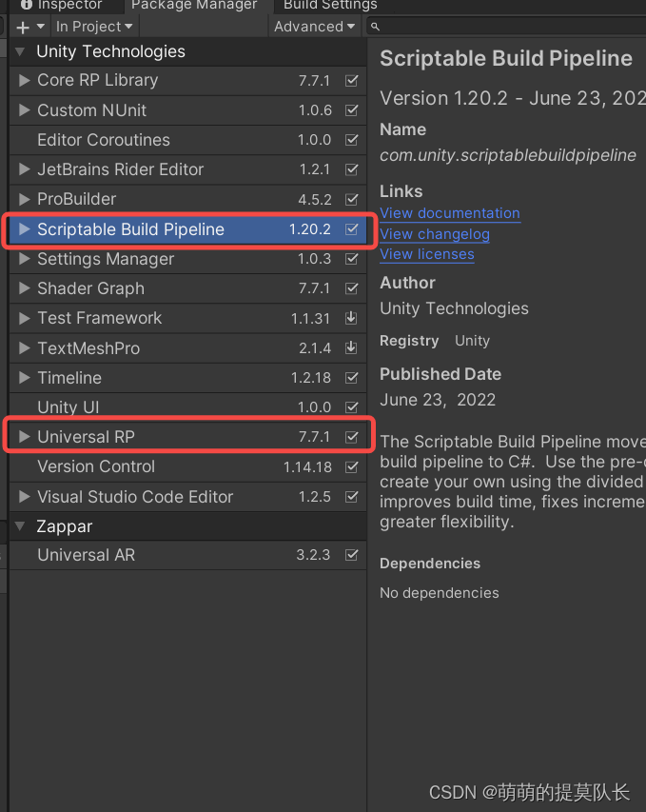Expand Universal RP versions arrow
646x812 pixels.
(x=24, y=437)
